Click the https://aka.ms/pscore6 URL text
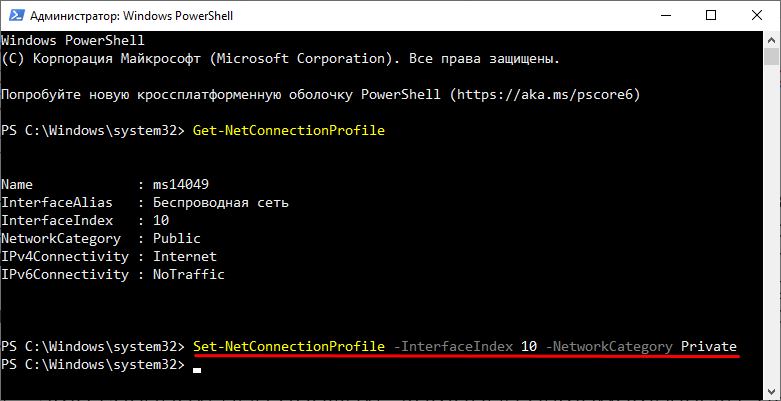Viewport: 781px width, 401px height. tap(545, 95)
